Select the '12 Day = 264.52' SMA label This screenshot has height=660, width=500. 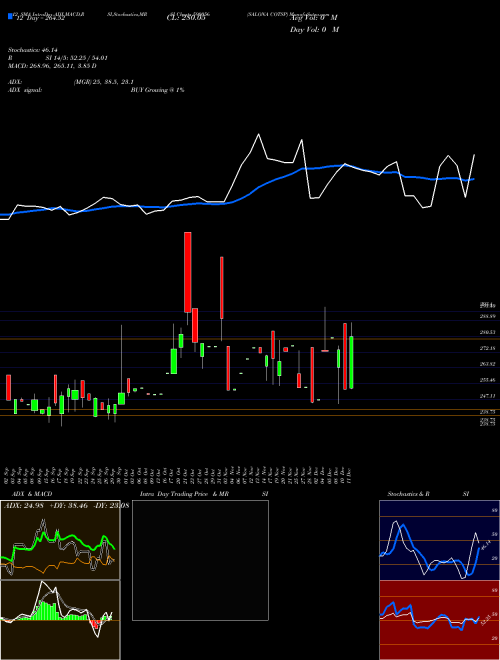(39, 18)
